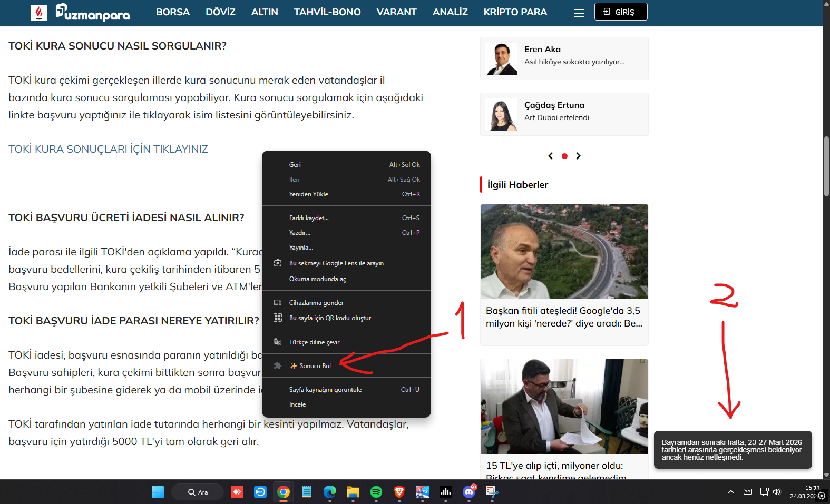The image size is (830, 504).
Task: Choose Farklı kaydet... in context menu
Action: point(346,218)
